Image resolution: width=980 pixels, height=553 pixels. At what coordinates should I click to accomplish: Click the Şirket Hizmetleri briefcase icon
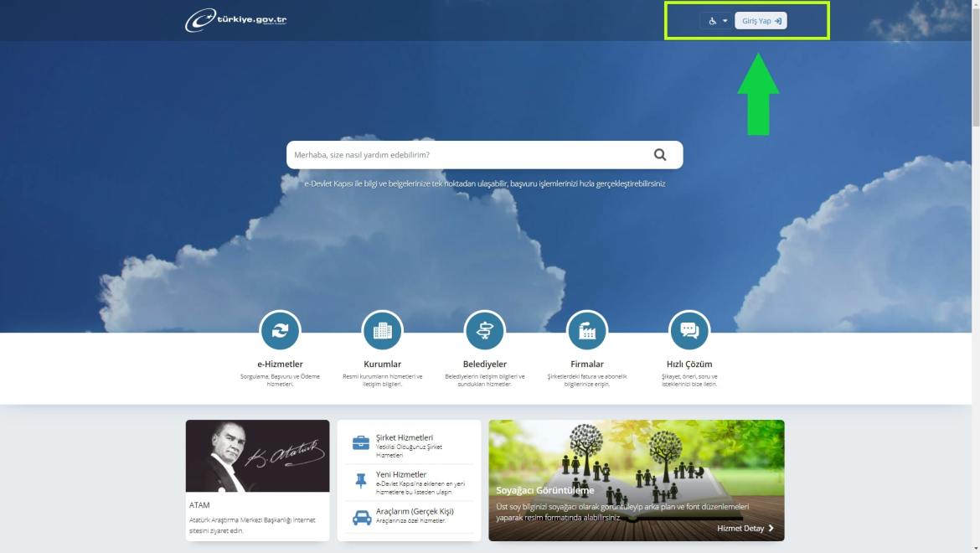coord(361,443)
